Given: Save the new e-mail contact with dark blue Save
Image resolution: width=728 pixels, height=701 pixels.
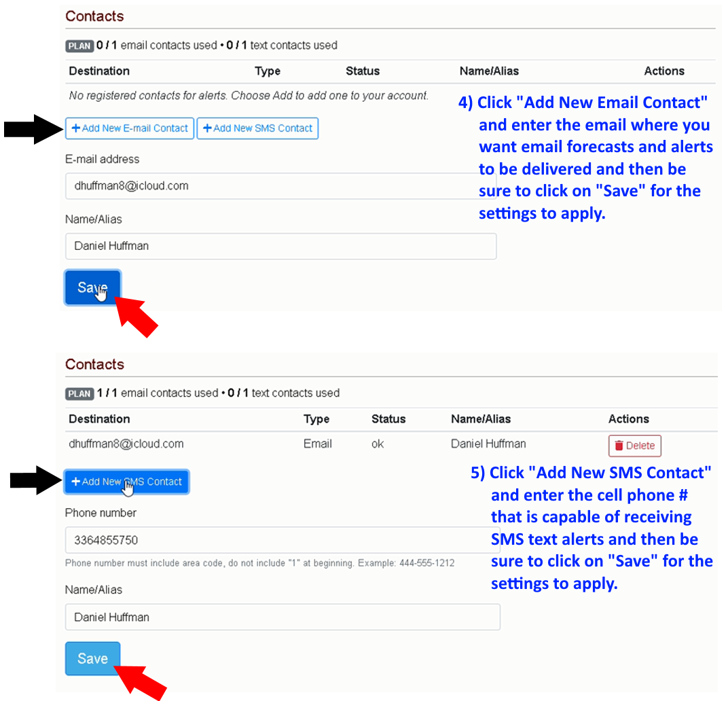Looking at the screenshot, I should pyautogui.click(x=92, y=288).
